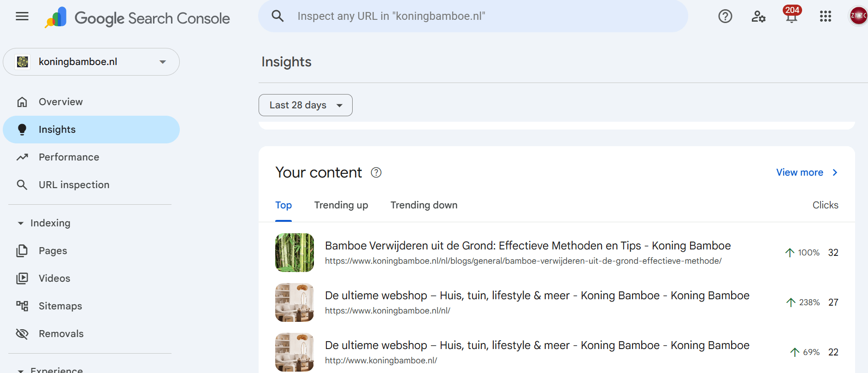Image resolution: width=868 pixels, height=373 pixels.
Task: Click the account profile avatar
Action: click(857, 16)
